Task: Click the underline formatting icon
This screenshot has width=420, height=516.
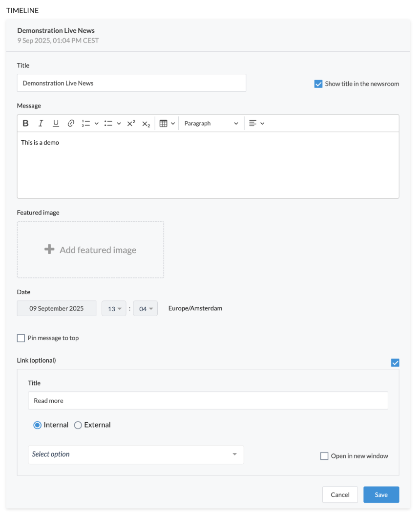Action: coord(56,124)
